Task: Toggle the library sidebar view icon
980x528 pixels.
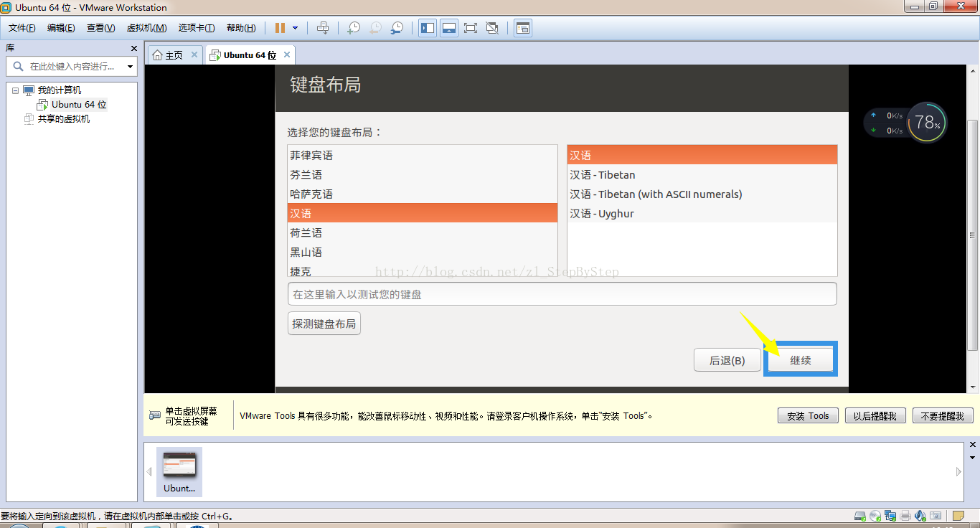Action: 428,28
